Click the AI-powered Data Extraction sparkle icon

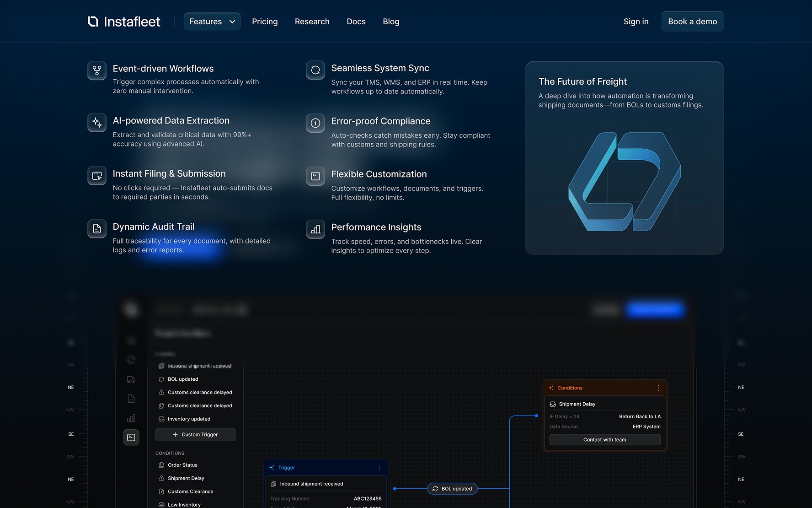pos(97,123)
